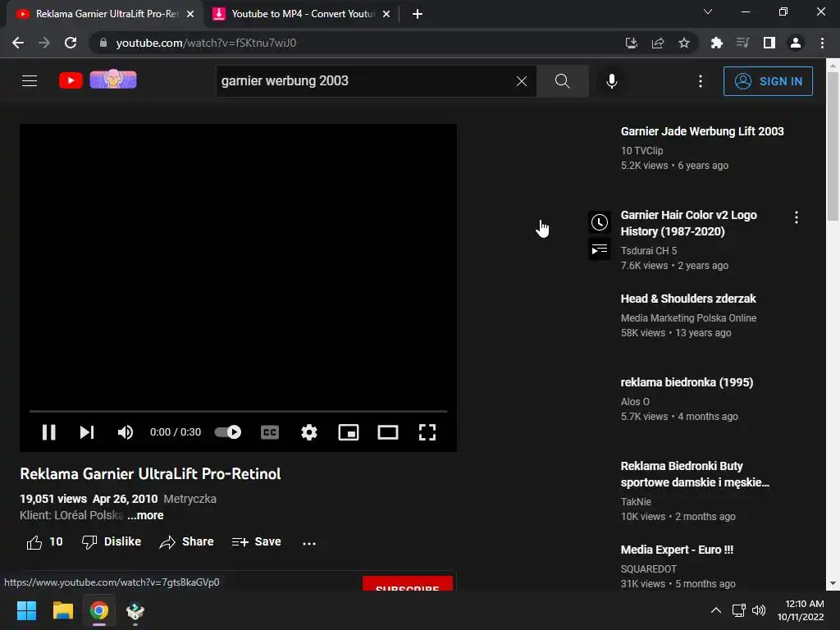Close the Youtube to MP4 tab
Screen dimensions: 840x630
pyautogui.click(x=386, y=14)
